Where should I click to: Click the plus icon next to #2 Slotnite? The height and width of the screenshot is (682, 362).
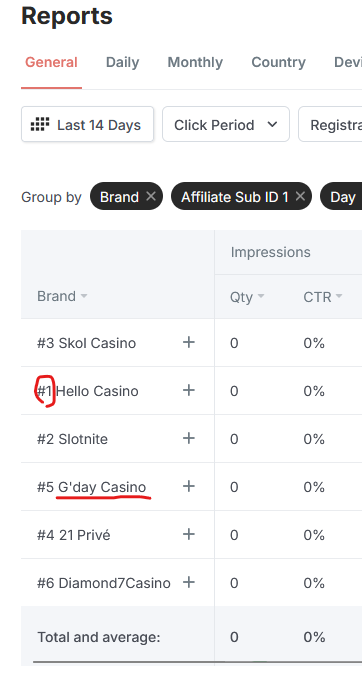[188, 438]
